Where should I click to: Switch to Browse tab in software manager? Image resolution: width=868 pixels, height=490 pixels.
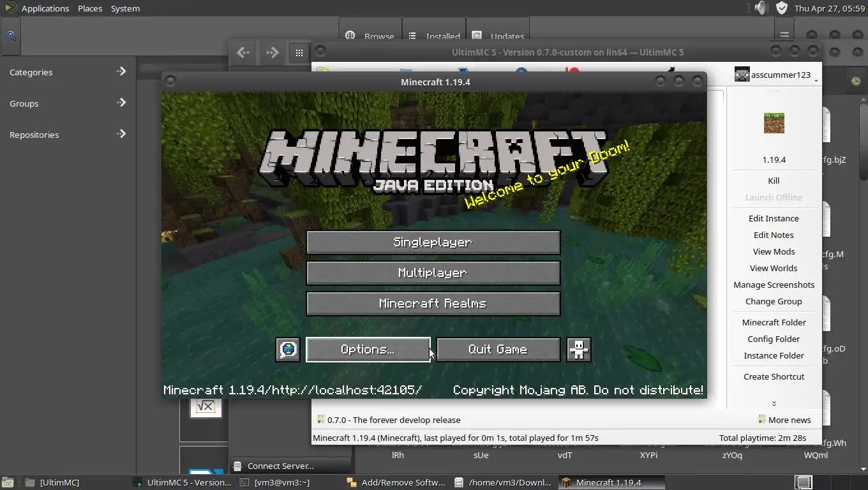(x=370, y=36)
